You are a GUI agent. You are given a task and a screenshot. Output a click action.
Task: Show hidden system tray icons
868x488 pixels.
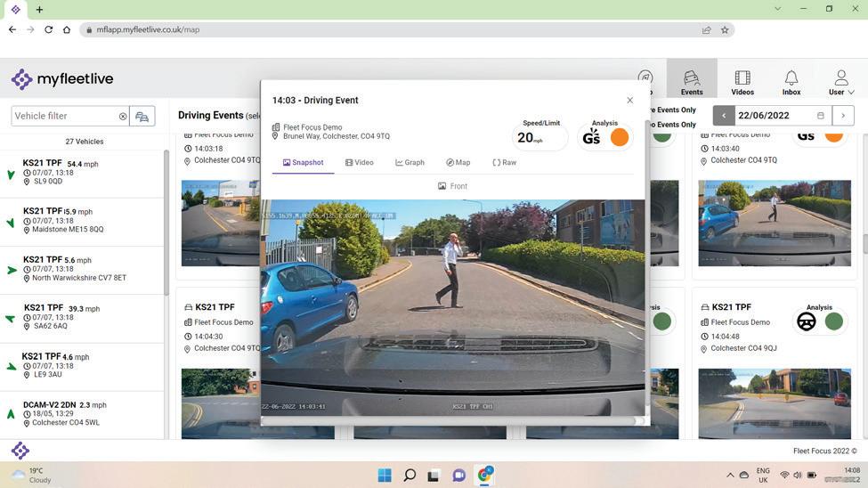pyautogui.click(x=730, y=475)
